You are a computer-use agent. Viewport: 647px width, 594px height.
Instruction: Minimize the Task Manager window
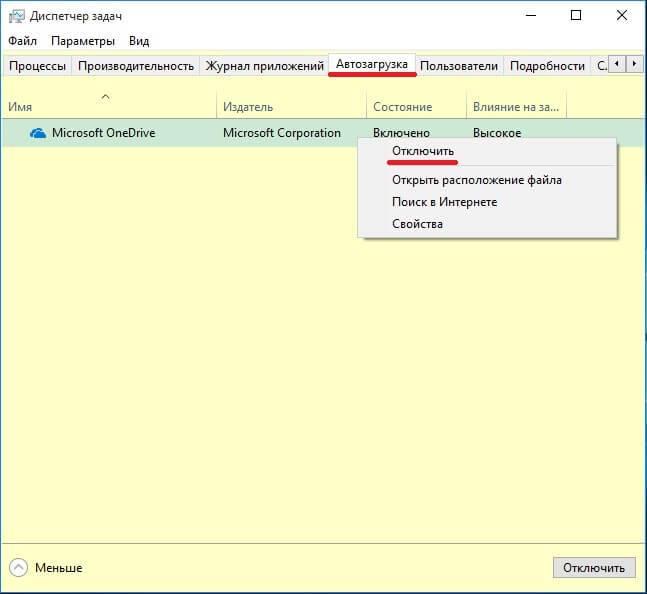click(531, 16)
